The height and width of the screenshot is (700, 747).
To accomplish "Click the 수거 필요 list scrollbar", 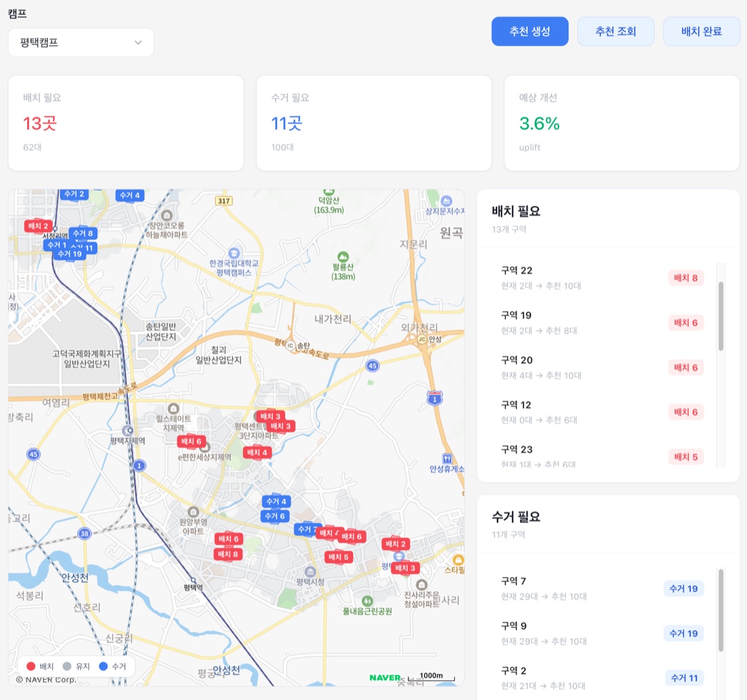I will (721, 610).
